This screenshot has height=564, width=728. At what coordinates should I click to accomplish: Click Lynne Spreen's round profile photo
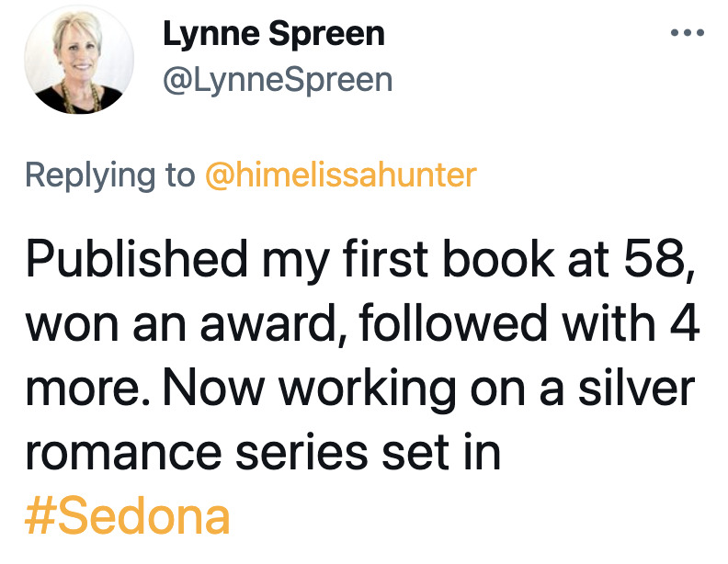point(79,60)
